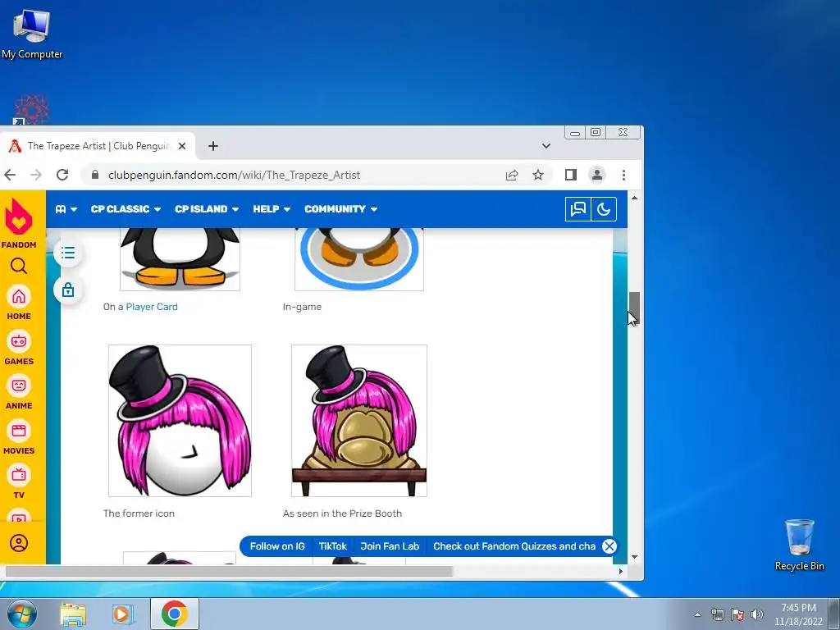Click the scroll down arrow
Screen dimensions: 840x630
pos(634,557)
